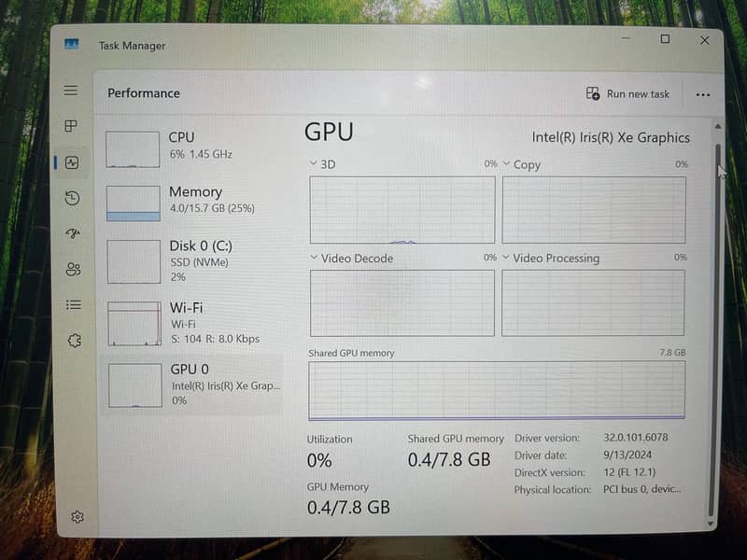The width and height of the screenshot is (747, 560).
Task: Click the Shared GPU memory 0.4/7.8 GB value
Action: pos(449,459)
